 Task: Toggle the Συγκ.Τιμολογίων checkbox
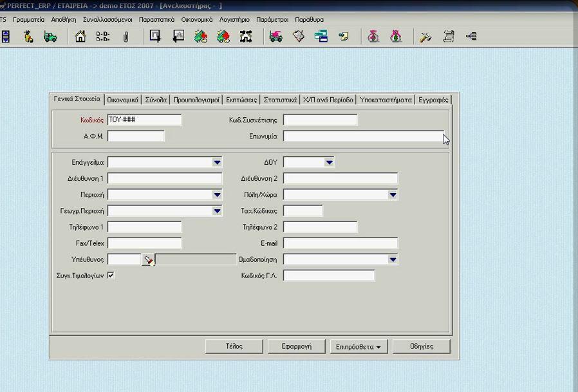tap(111, 275)
